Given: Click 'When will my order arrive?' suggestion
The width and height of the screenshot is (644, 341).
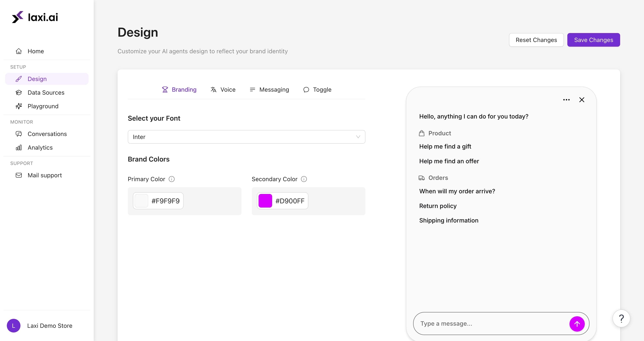Looking at the screenshot, I should pos(457,191).
